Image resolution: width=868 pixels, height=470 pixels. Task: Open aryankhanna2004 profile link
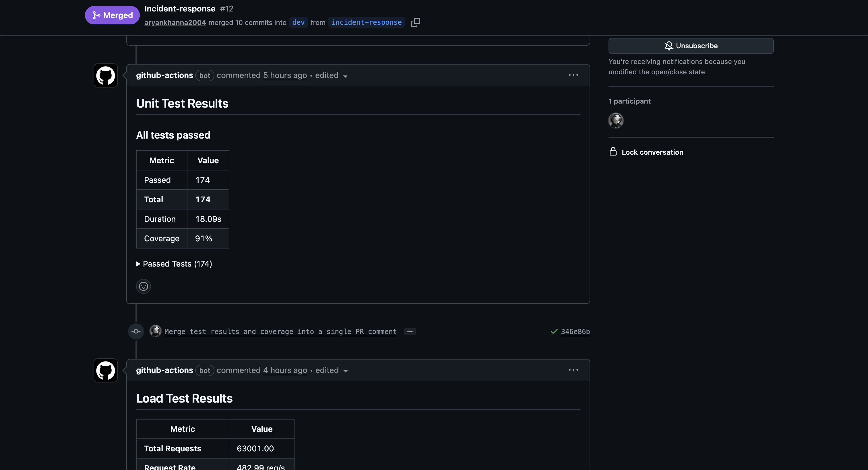point(175,23)
